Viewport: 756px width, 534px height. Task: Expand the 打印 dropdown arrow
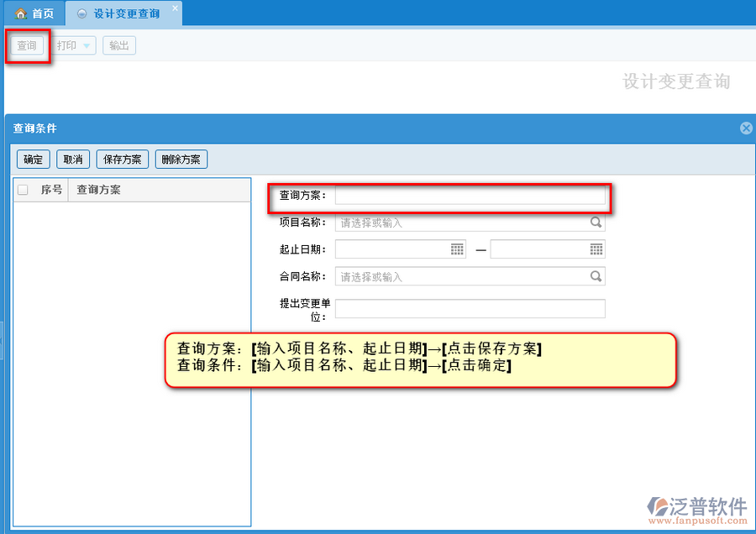pos(87,46)
